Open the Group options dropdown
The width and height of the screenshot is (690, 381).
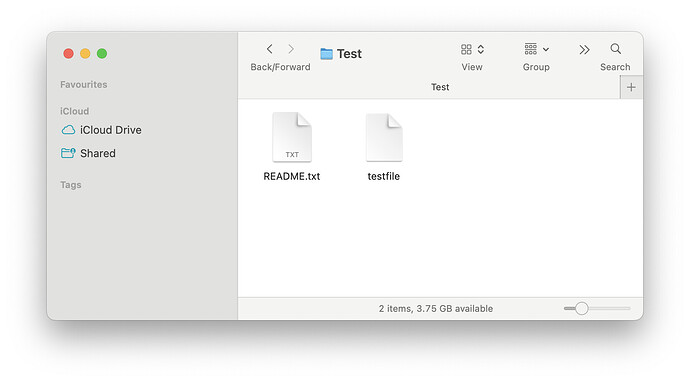[x=536, y=49]
